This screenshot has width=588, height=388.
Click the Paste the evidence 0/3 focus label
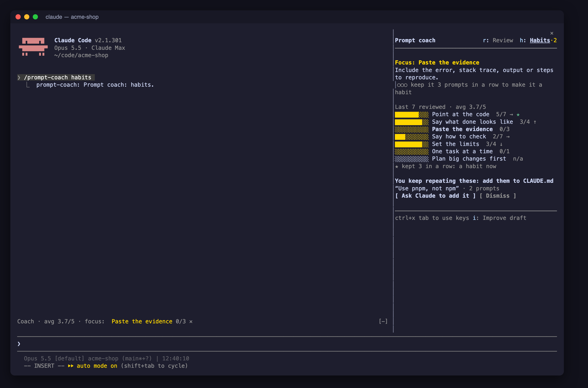coord(149,321)
